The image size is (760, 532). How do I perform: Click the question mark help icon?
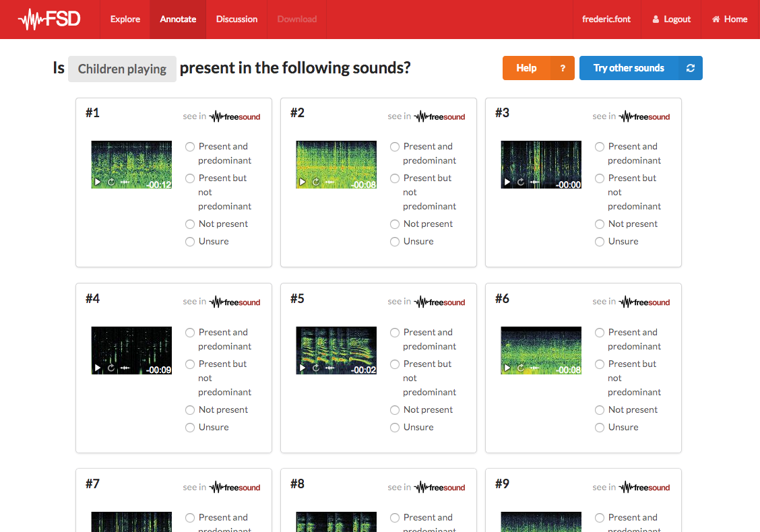click(x=563, y=68)
